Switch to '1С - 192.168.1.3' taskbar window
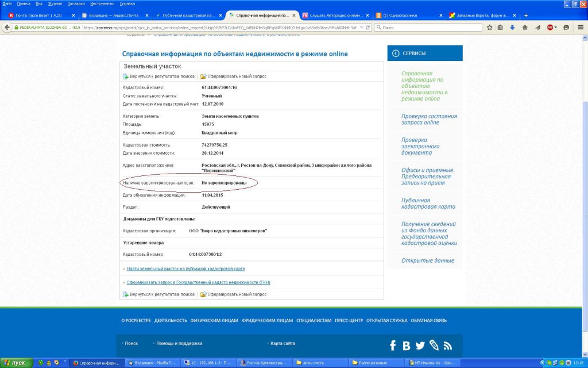 coord(209,363)
